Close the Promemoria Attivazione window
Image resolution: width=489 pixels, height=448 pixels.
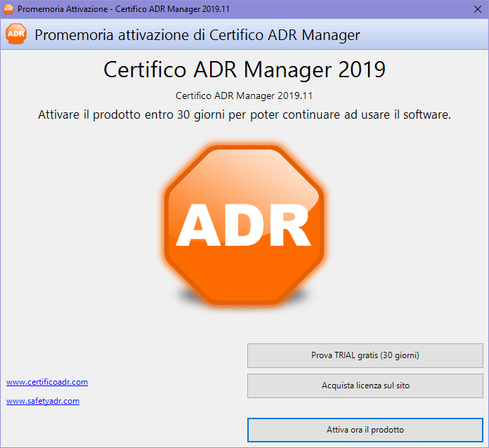click(x=478, y=9)
